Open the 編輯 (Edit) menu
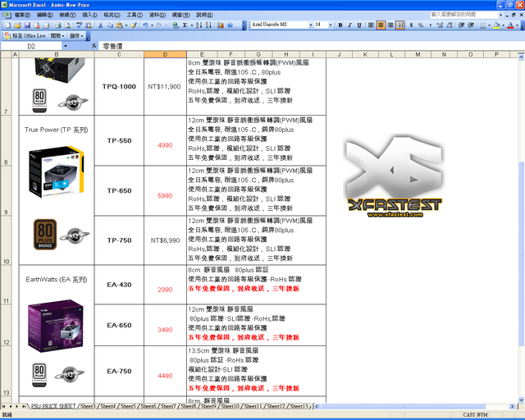The image size is (525, 420). tap(45, 15)
